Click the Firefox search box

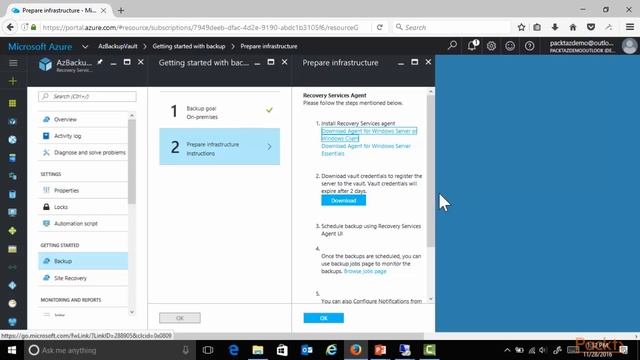(451, 27)
